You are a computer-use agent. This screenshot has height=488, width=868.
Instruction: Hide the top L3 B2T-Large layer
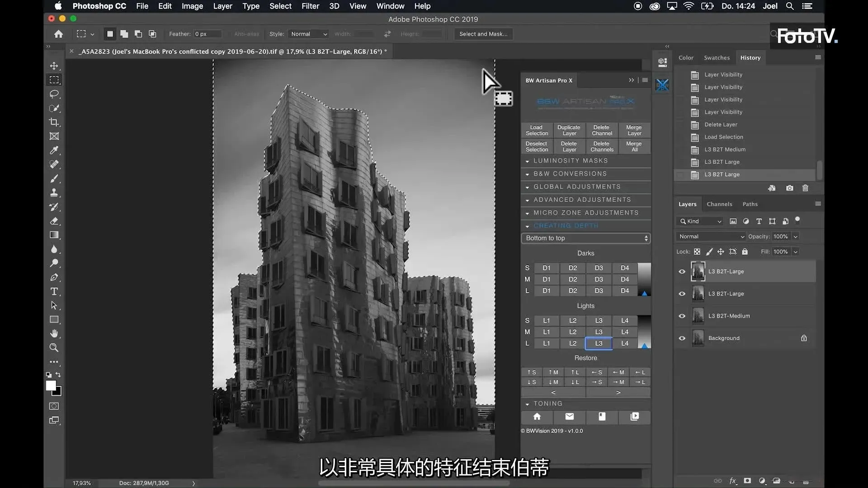(682, 272)
